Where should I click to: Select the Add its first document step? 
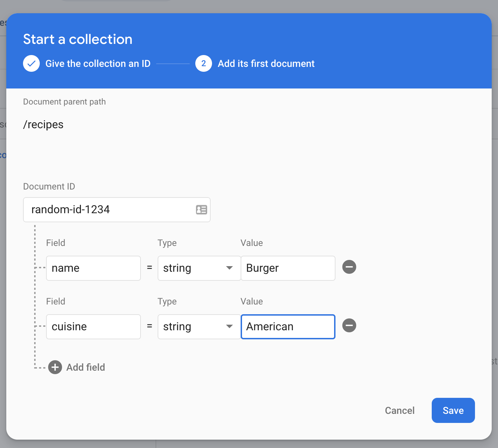click(x=266, y=63)
